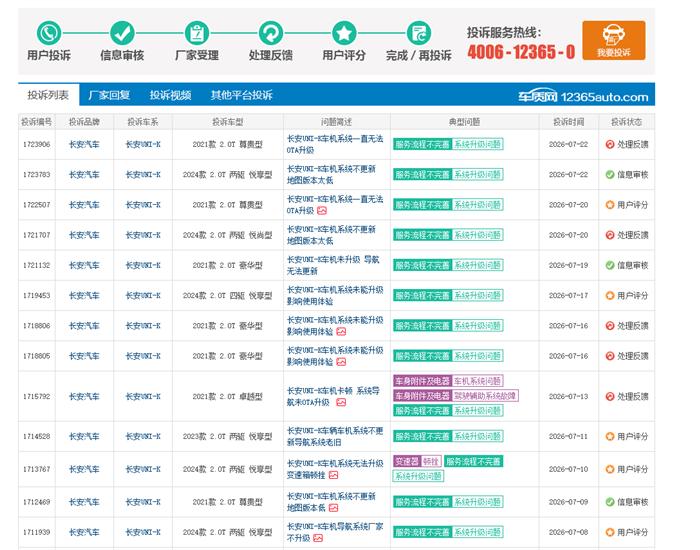Click the 处理反馈 refresh icon

(x=271, y=33)
